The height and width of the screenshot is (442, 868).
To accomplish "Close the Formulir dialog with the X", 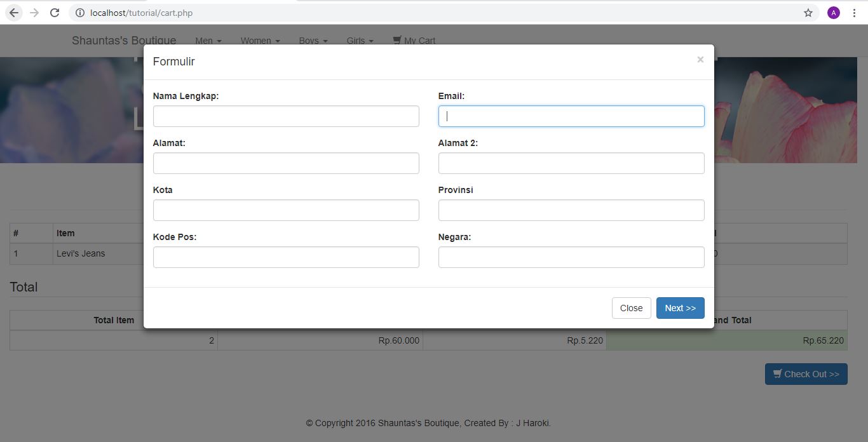I will [700, 60].
